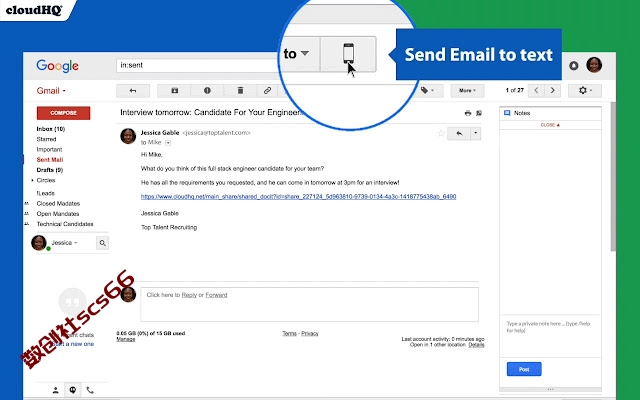Open the reply options dropdown arrow
This screenshot has height=400, width=640.
476,133
